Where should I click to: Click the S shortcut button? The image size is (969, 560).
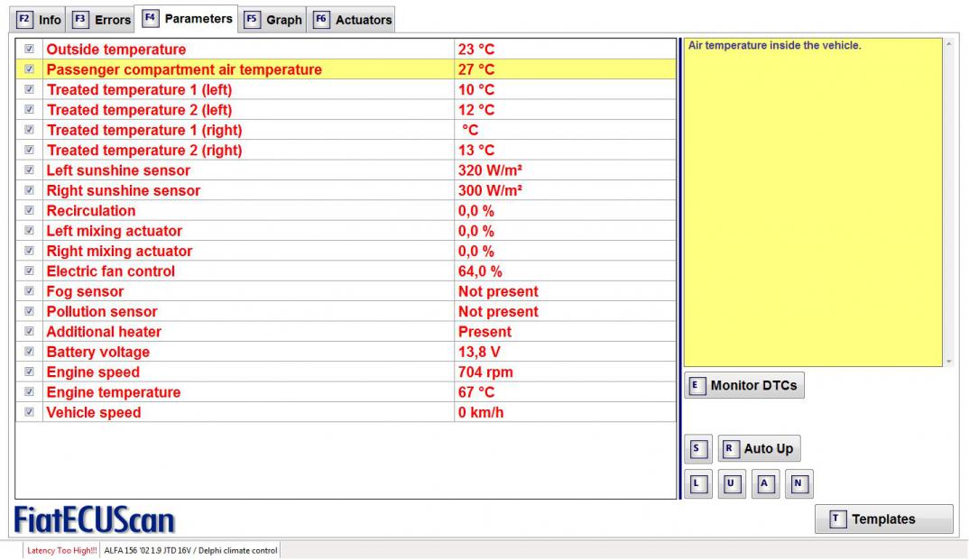(696, 448)
